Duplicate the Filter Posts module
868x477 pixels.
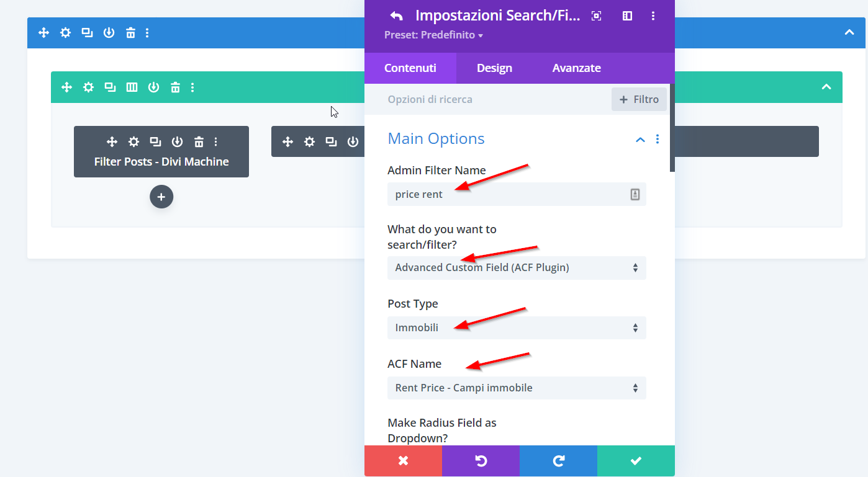coord(155,142)
